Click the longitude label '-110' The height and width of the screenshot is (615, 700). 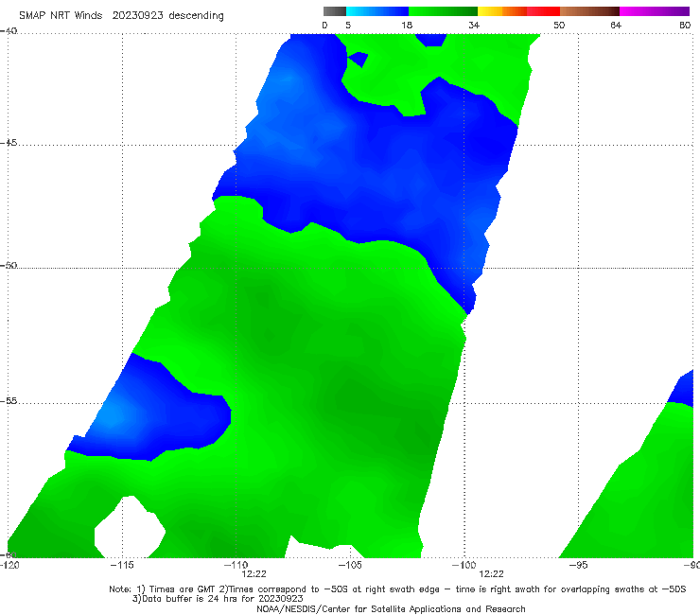pyautogui.click(x=236, y=565)
